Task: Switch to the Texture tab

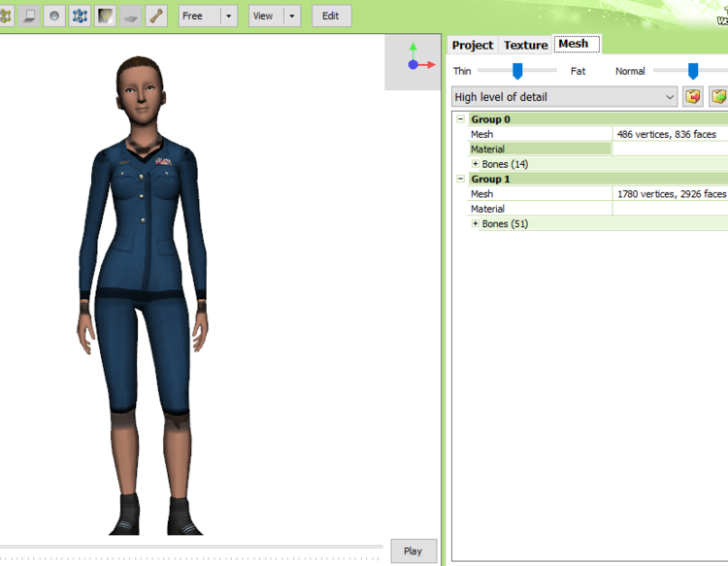Action: click(525, 45)
